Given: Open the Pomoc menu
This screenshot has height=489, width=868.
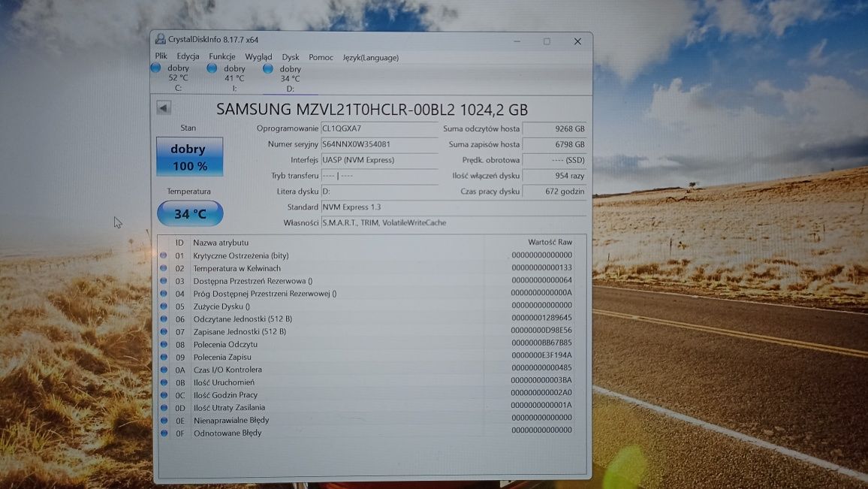Looking at the screenshot, I should click(x=321, y=57).
